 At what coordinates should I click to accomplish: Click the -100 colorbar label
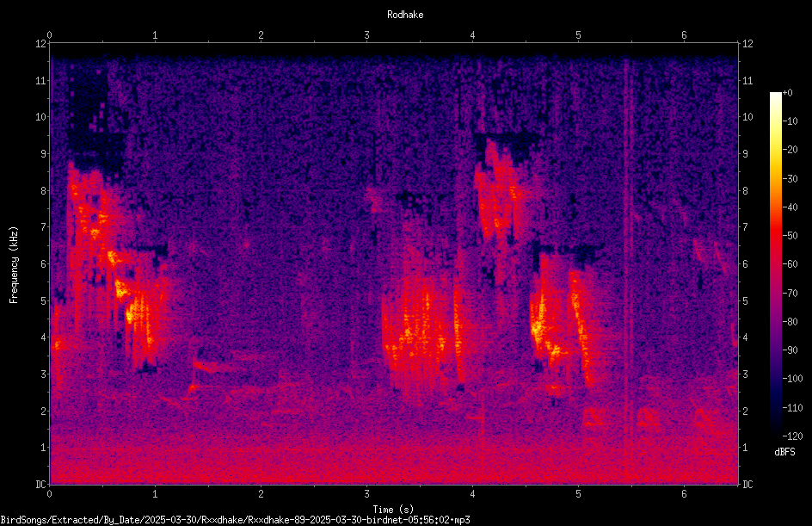coord(792,379)
